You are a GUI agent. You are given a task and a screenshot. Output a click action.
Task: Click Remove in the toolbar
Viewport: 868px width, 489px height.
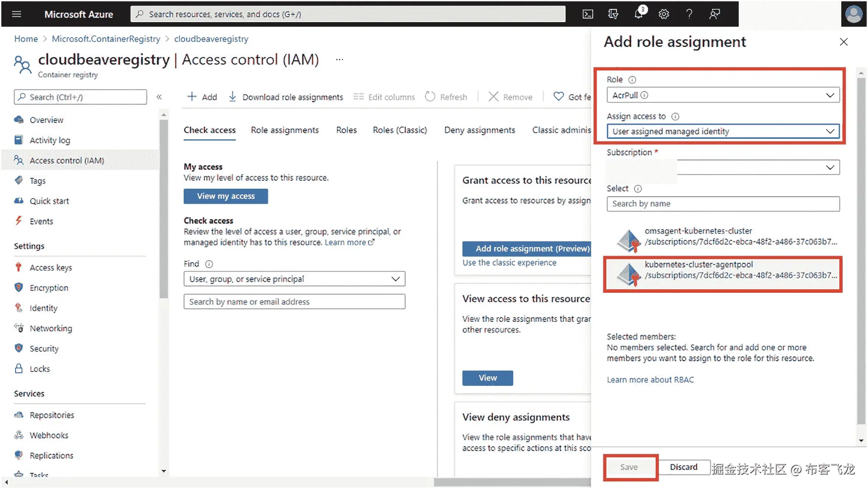(510, 97)
